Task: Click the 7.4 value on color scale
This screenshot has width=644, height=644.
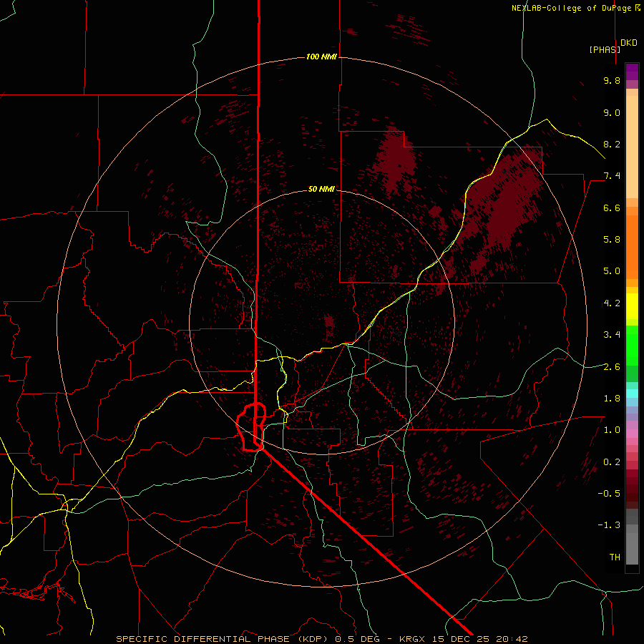Action: point(612,176)
